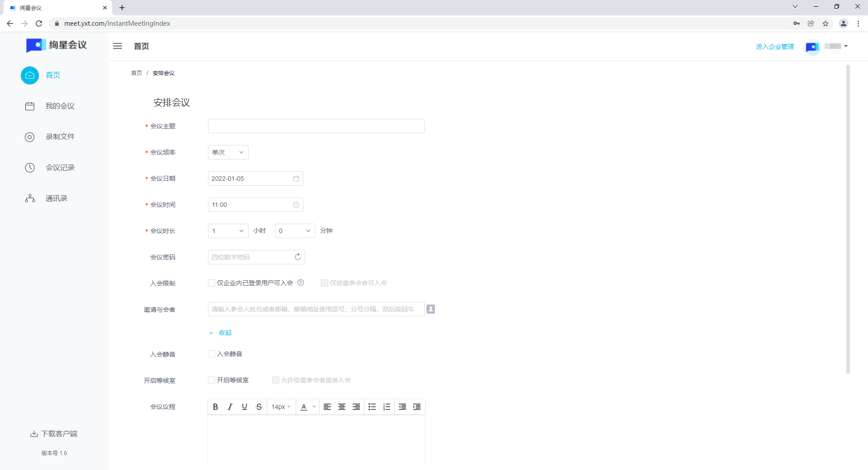Click the help question icon beside 入会限制 option
868x470 pixels.
301,282
